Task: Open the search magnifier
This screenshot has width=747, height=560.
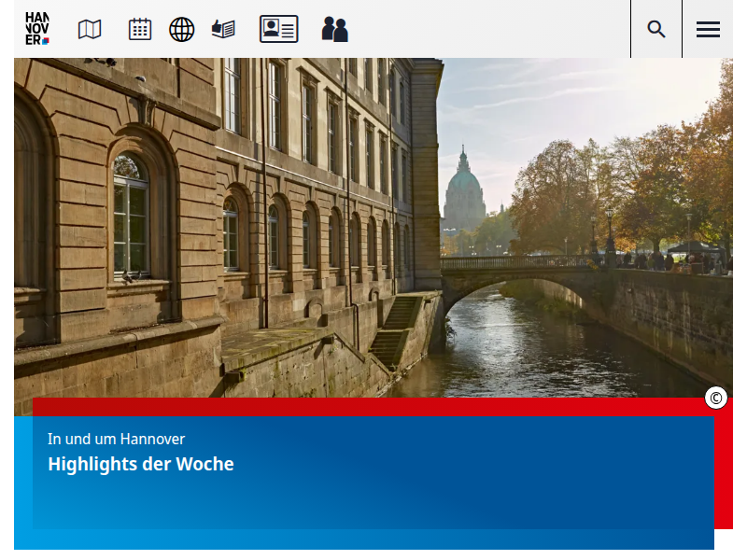Action: click(656, 29)
